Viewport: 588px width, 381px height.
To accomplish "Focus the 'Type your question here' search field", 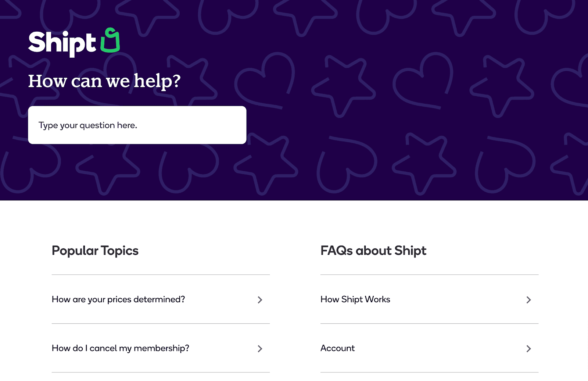I will pos(137,125).
